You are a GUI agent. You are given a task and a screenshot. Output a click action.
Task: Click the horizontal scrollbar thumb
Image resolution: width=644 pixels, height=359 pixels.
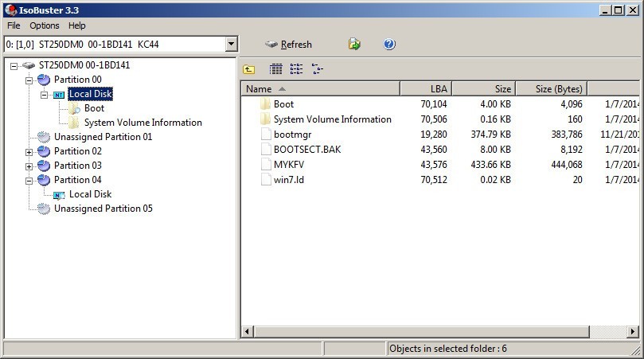pyautogui.click(x=422, y=331)
